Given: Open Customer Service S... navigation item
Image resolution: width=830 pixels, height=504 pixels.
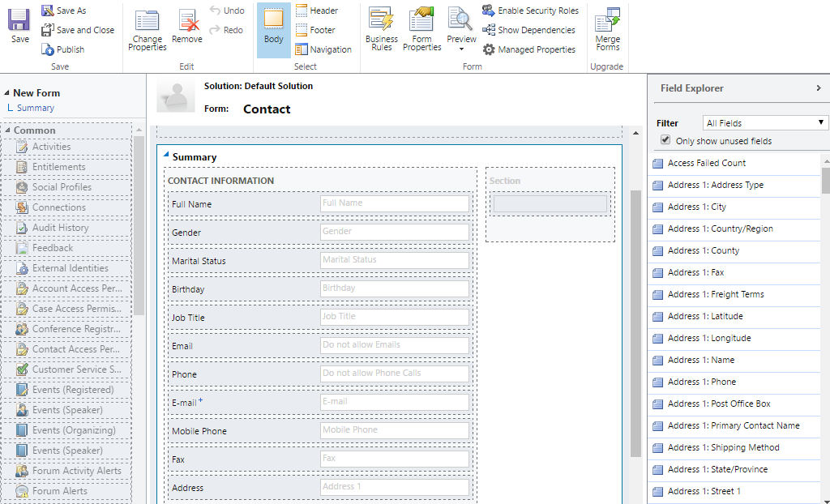Looking at the screenshot, I should (67, 369).
